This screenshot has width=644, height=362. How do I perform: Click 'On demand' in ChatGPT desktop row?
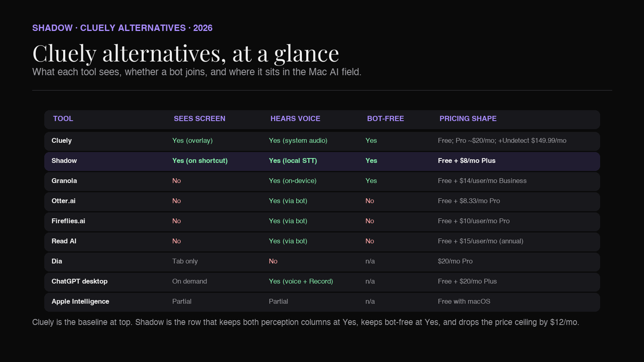pos(190,282)
